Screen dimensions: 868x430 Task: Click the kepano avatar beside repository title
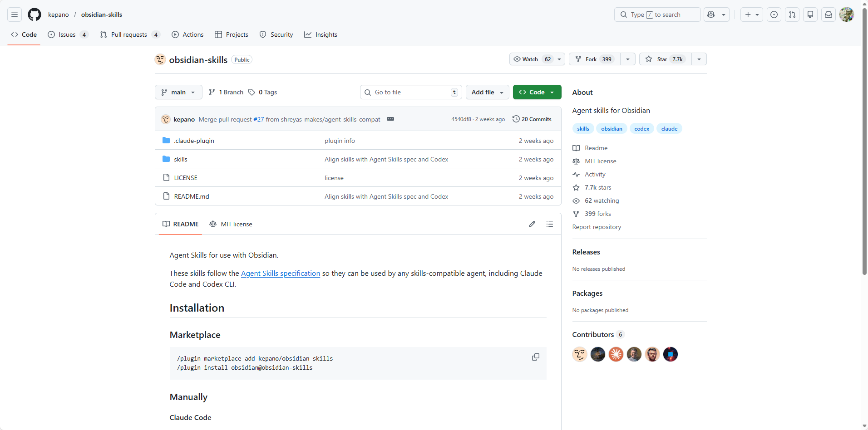pos(160,59)
